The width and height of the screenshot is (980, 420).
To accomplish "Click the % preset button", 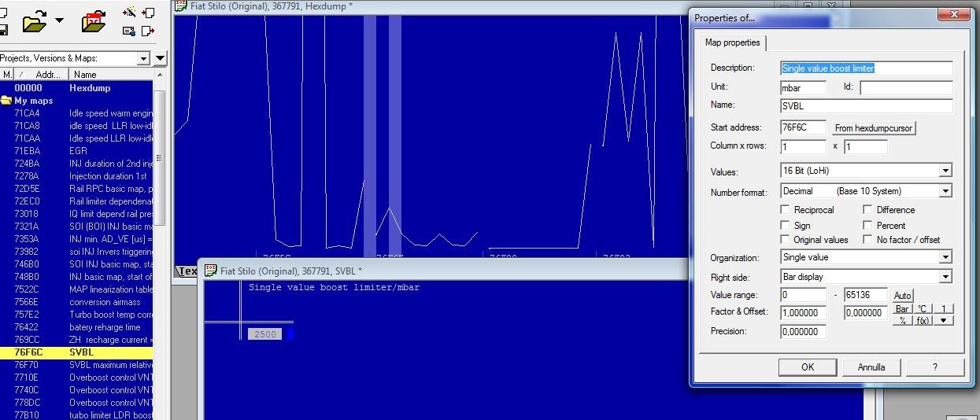I will 902,320.
